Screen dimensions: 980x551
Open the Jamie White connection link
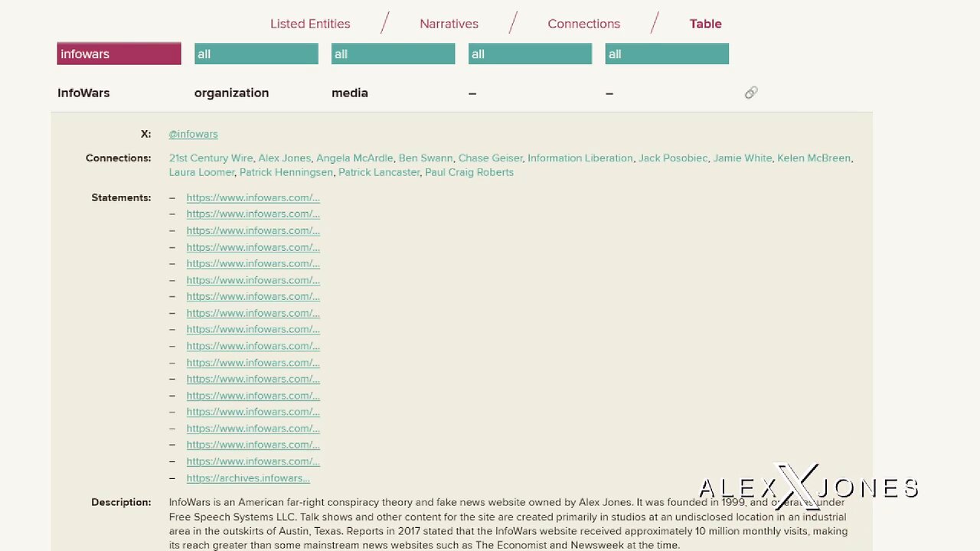click(742, 158)
